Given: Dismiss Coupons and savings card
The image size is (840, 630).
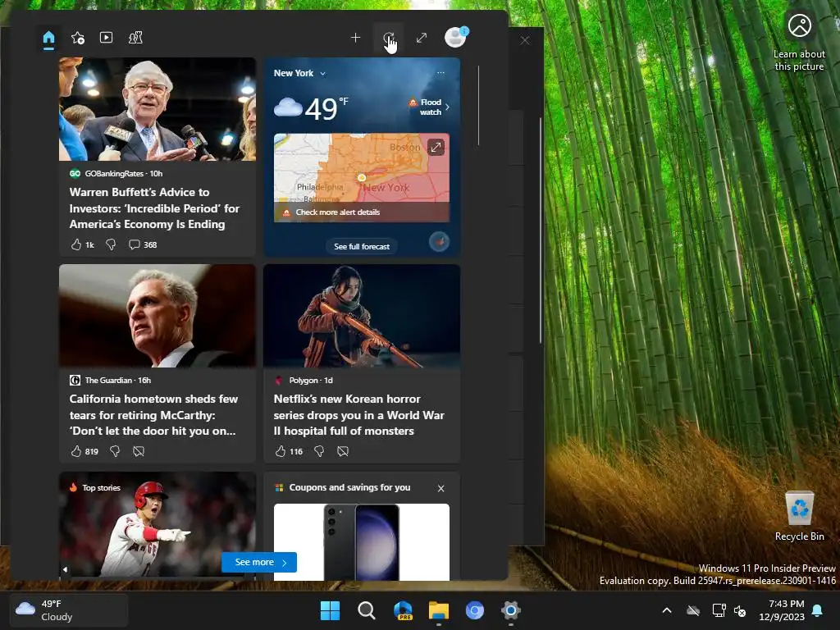Looking at the screenshot, I should pyautogui.click(x=441, y=489).
